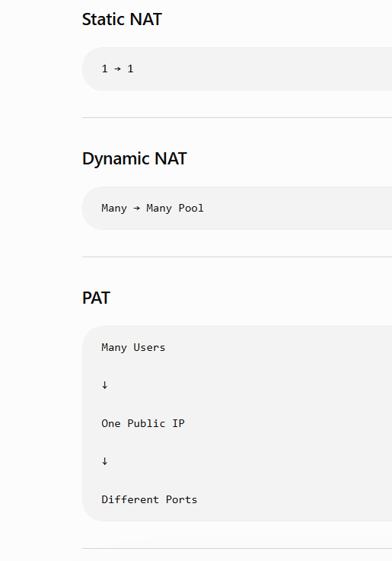Click the word 'Users' in PAT block

(x=149, y=347)
